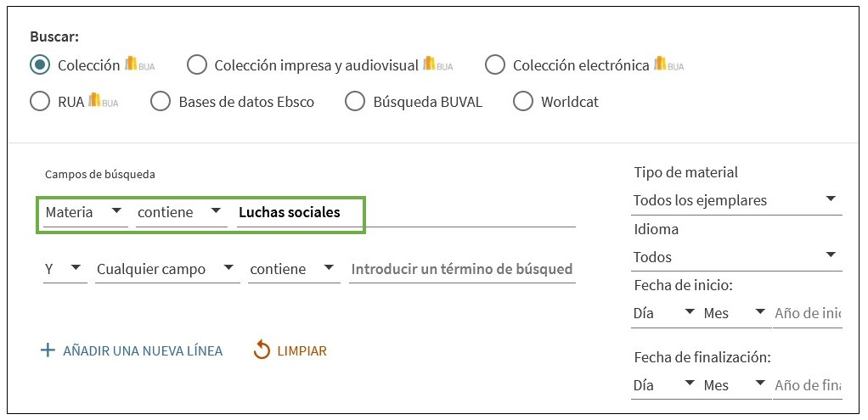Open the Y boolean operator dropdown

click(x=65, y=269)
